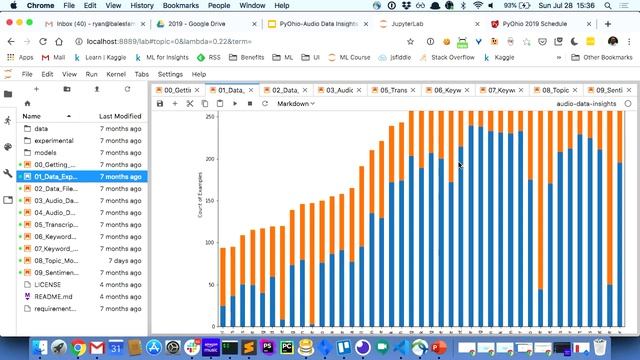Viewport: 640px width, 360px height.
Task: Switch to the 00_Getti notebook tab
Action: (x=178, y=90)
